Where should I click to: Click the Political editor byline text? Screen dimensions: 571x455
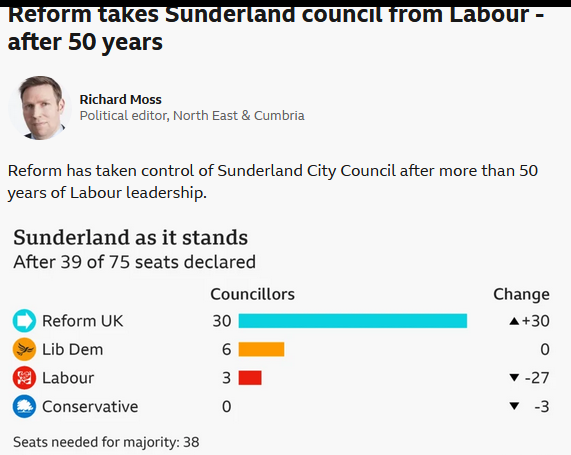192,115
